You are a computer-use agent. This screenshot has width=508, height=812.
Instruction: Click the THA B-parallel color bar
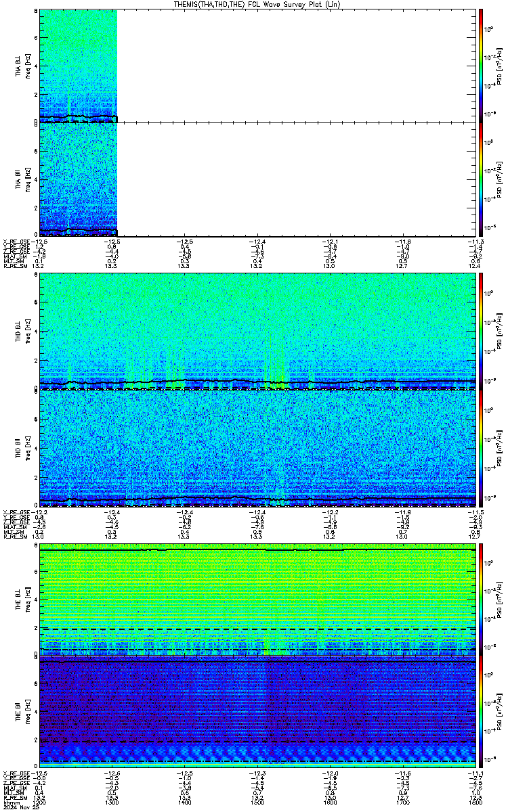[x=481, y=179]
